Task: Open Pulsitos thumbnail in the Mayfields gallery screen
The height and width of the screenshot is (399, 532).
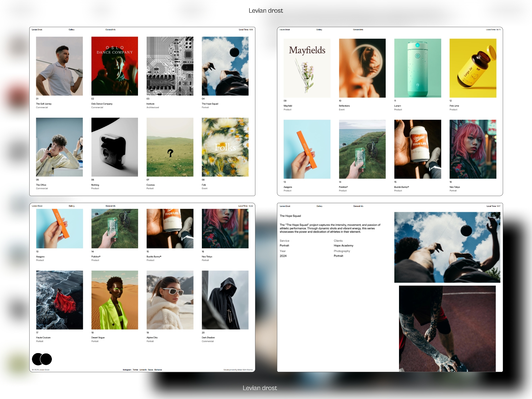Action: pos(362,149)
